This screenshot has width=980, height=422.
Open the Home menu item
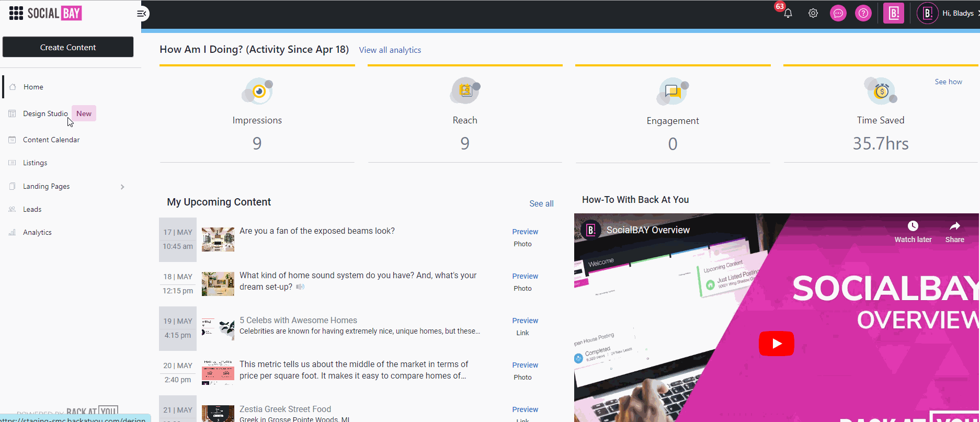[x=33, y=87]
